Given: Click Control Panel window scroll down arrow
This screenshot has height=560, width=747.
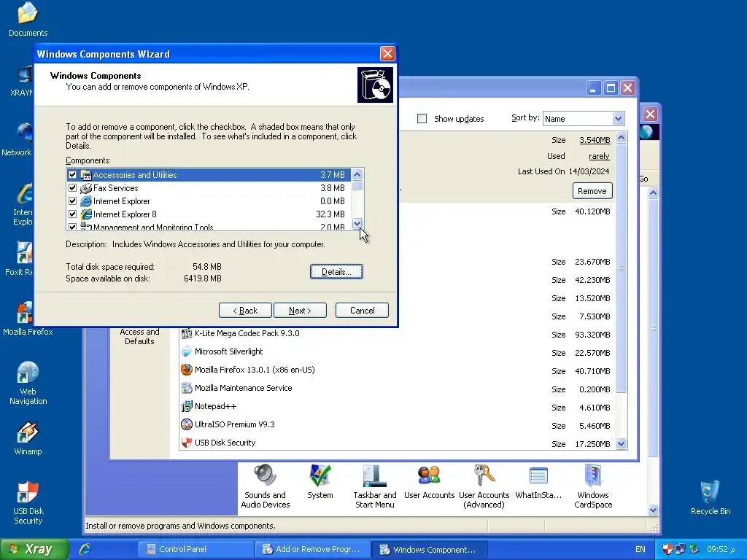Looking at the screenshot, I should tap(653, 510).
